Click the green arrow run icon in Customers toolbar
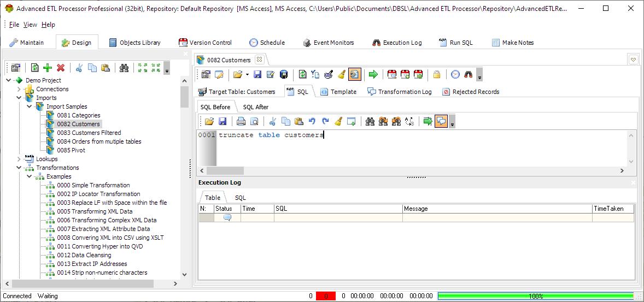 point(373,74)
